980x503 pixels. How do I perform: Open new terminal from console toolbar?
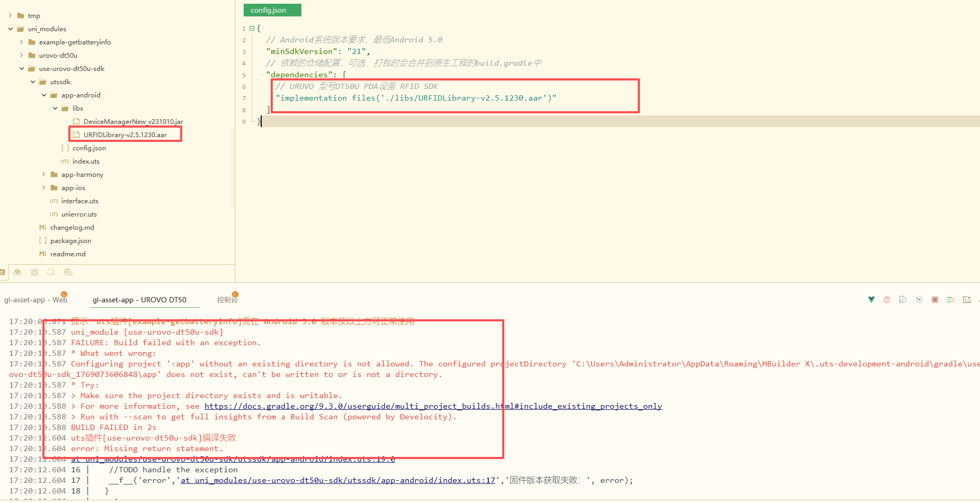[x=967, y=300]
